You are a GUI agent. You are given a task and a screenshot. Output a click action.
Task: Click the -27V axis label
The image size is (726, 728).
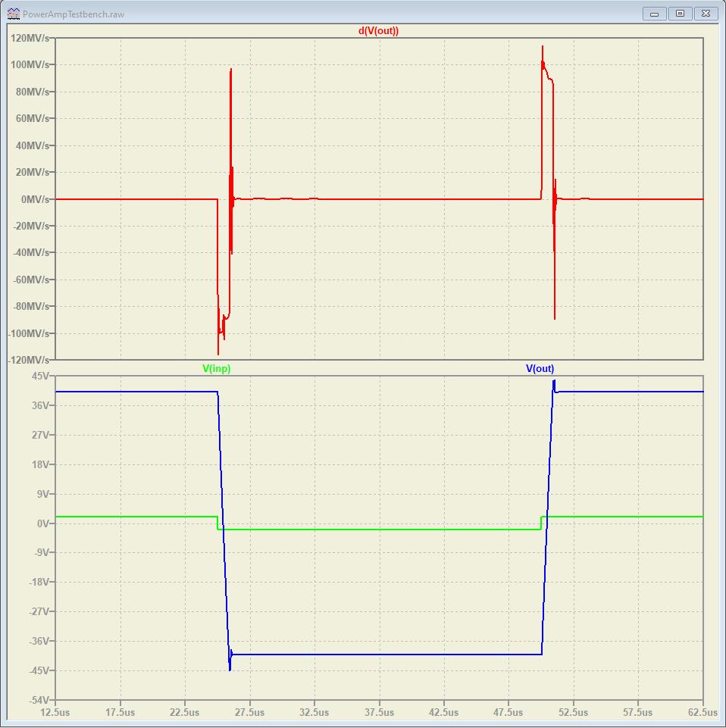pos(39,611)
